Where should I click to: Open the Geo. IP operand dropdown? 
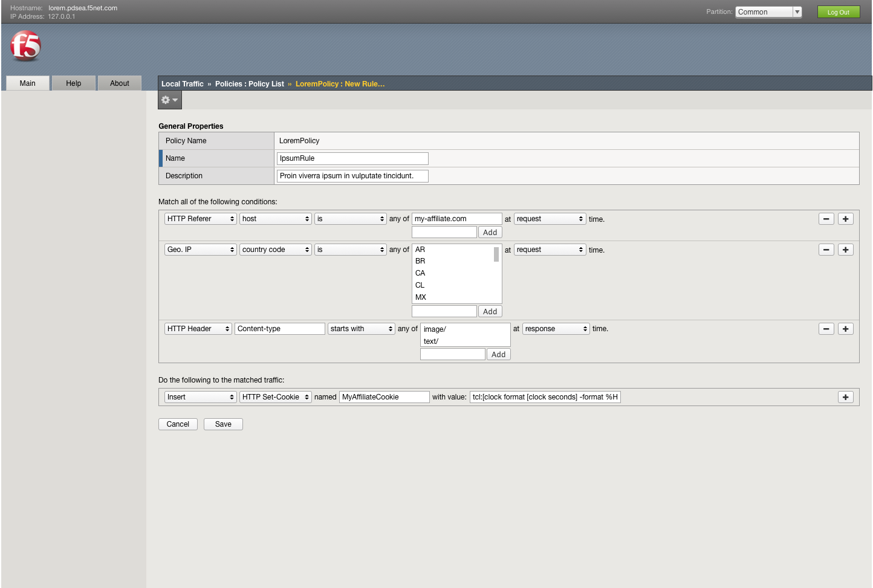coord(201,250)
